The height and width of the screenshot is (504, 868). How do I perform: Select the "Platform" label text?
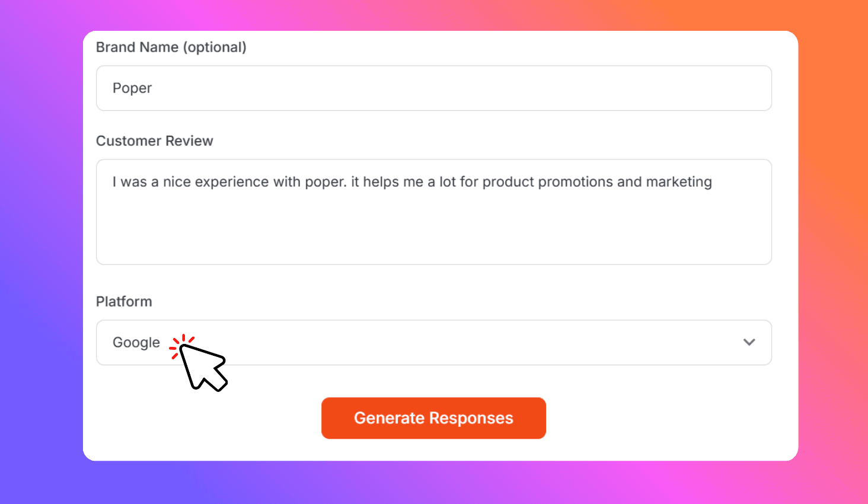click(x=124, y=302)
